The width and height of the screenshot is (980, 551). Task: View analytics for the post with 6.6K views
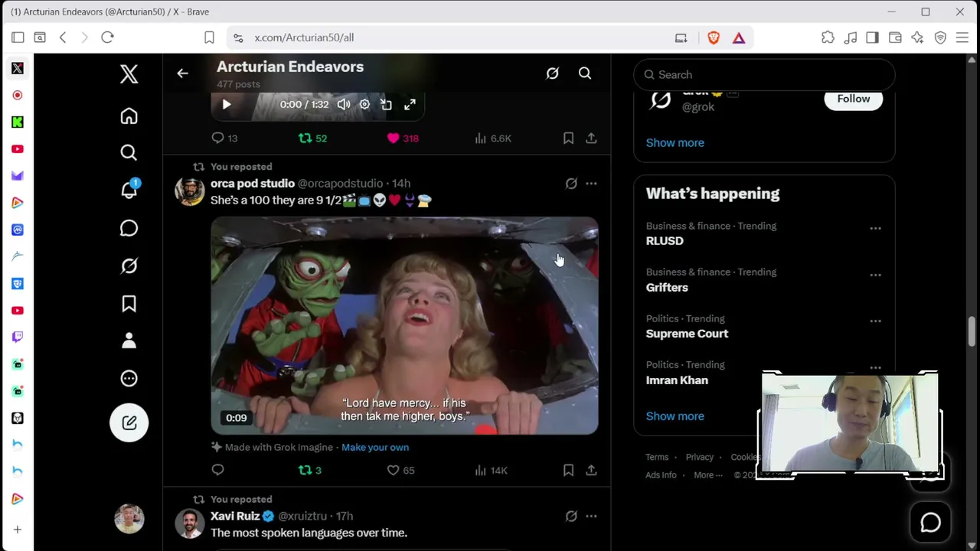pos(492,139)
